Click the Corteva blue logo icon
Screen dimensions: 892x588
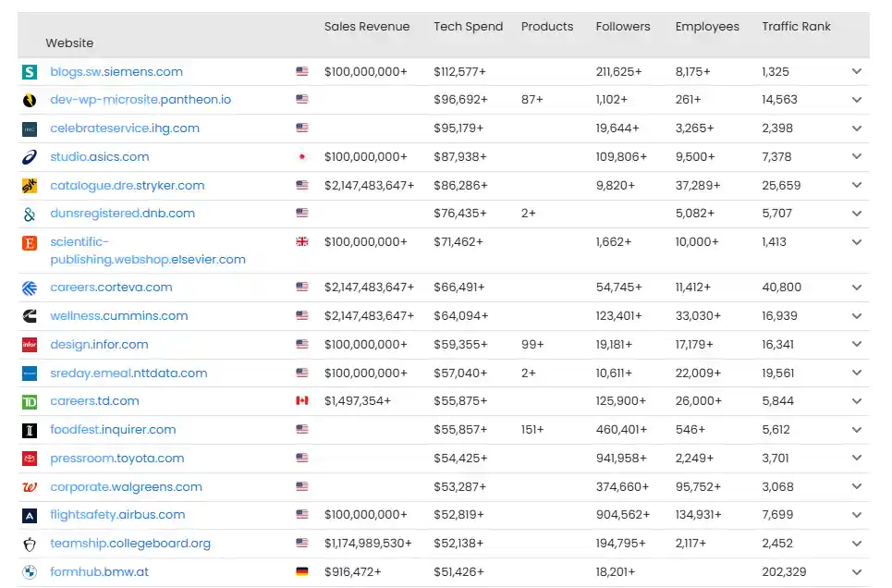30,288
